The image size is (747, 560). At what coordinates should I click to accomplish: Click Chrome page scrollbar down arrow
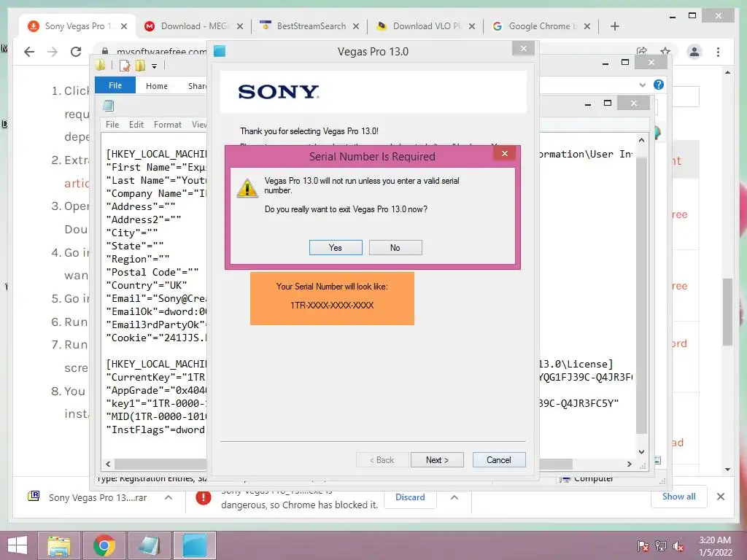tap(727, 469)
